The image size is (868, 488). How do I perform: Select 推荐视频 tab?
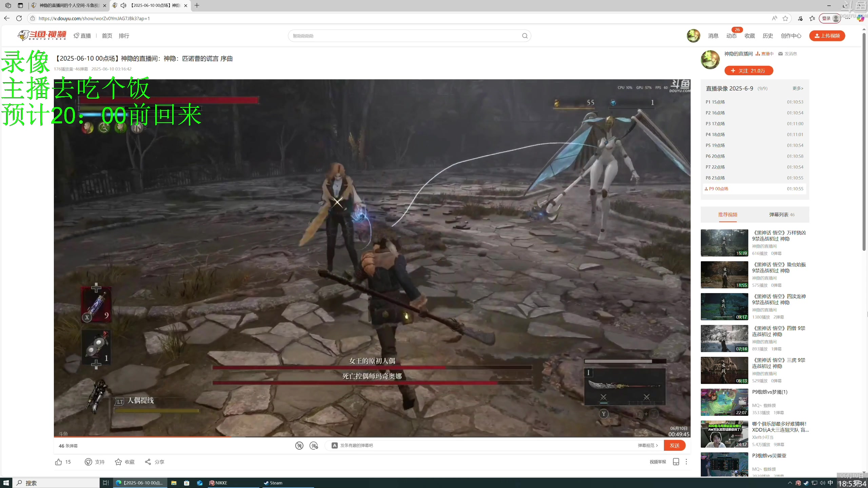coord(728,215)
